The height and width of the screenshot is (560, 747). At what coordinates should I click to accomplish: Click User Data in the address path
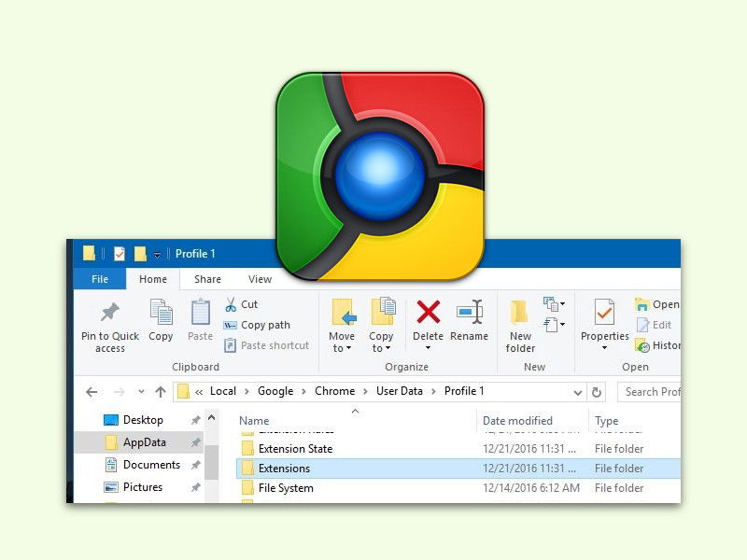click(x=400, y=391)
